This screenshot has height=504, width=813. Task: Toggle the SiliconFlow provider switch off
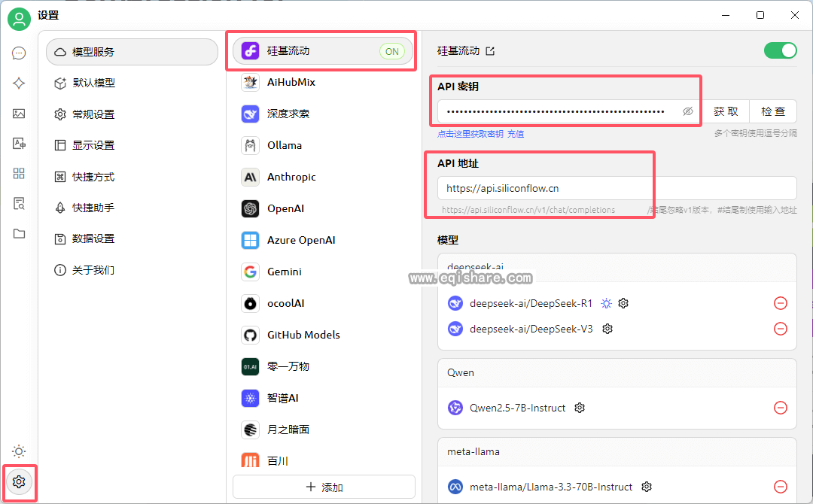(781, 50)
